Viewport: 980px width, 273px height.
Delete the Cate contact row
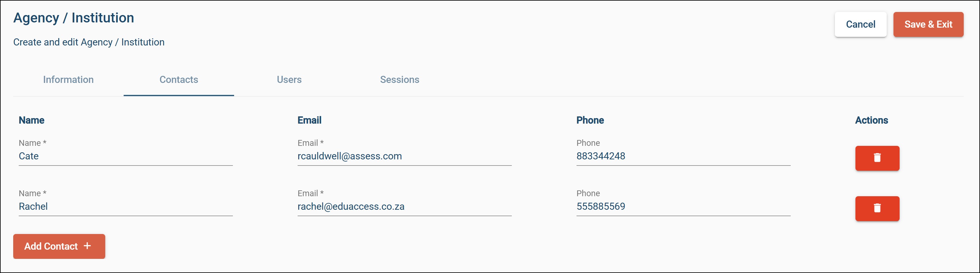(x=877, y=158)
